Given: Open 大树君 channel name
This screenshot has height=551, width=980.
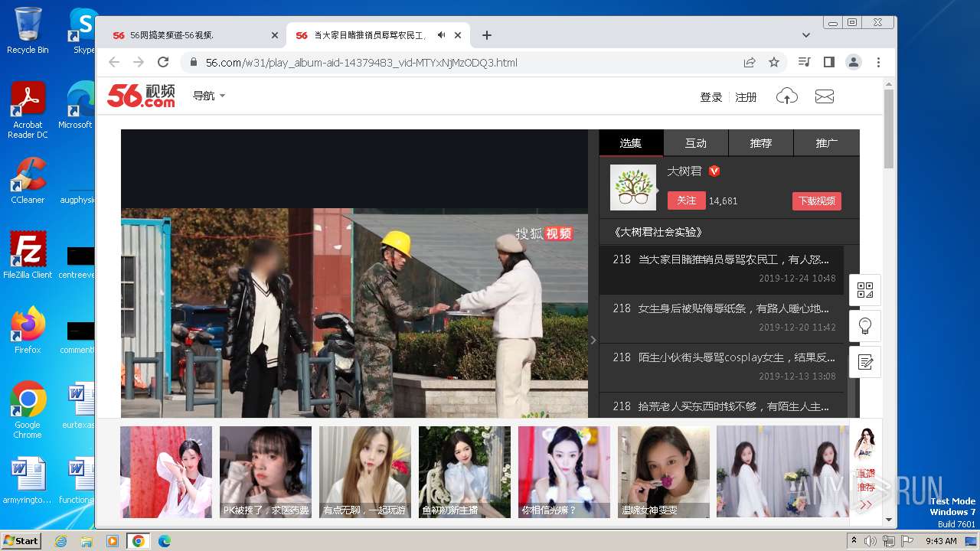Looking at the screenshot, I should pos(684,171).
